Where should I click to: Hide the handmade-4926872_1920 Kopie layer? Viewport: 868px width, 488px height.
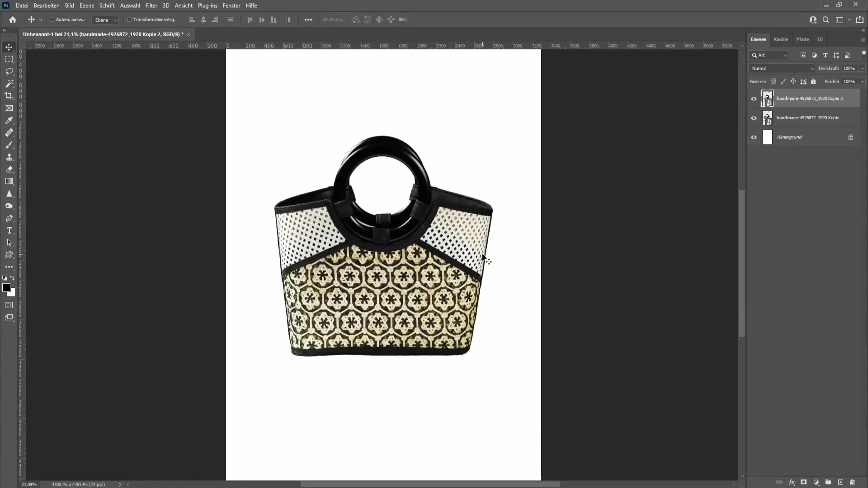[x=754, y=118]
